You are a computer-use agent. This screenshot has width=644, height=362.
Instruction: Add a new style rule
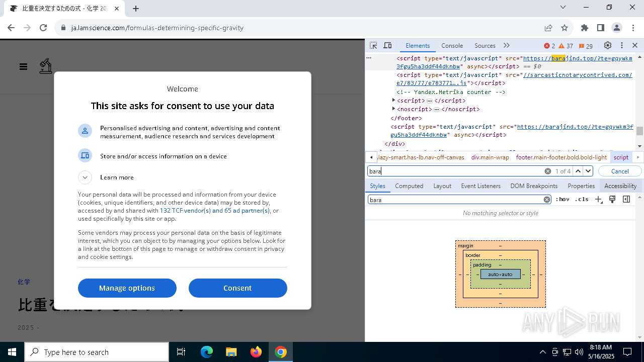tap(598, 200)
